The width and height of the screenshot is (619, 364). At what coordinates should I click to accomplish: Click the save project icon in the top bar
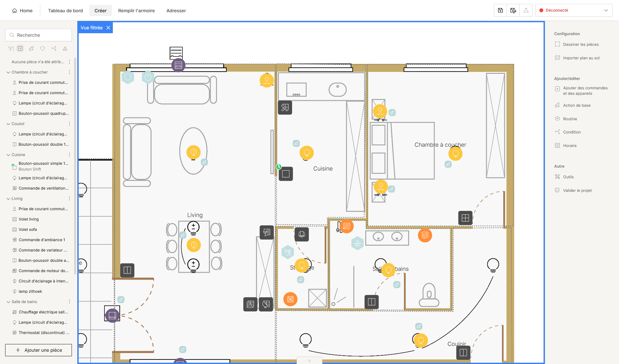coord(500,10)
